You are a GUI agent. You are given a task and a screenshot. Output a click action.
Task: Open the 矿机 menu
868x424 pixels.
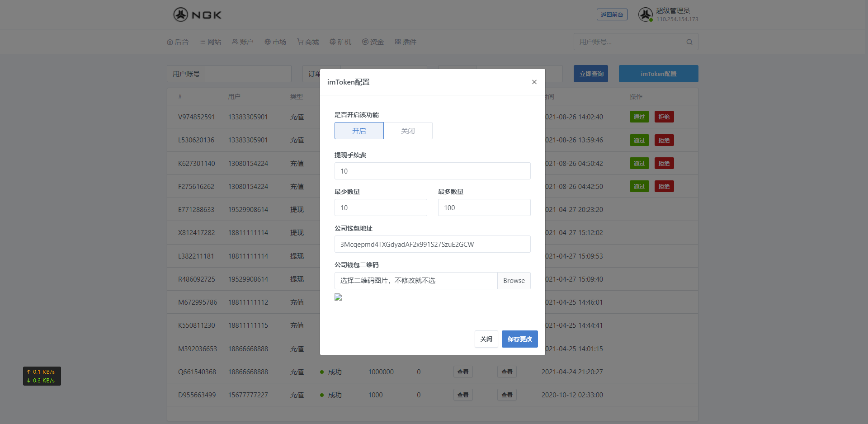(x=340, y=42)
